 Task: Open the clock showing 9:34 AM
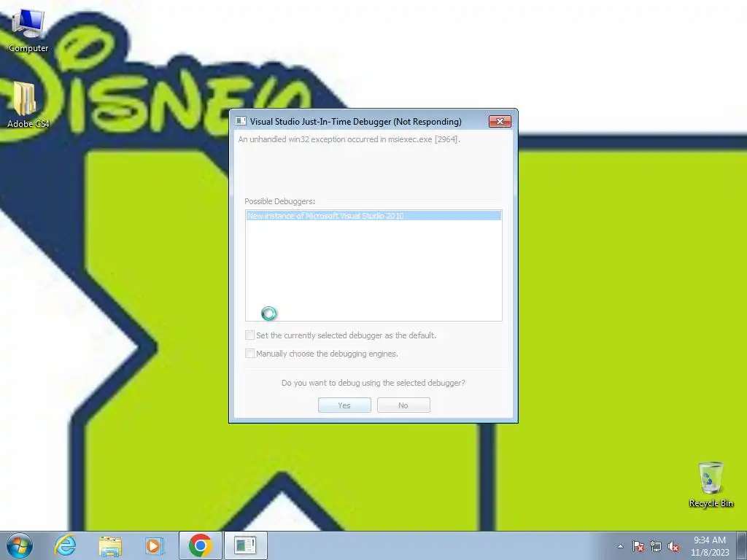click(x=710, y=545)
